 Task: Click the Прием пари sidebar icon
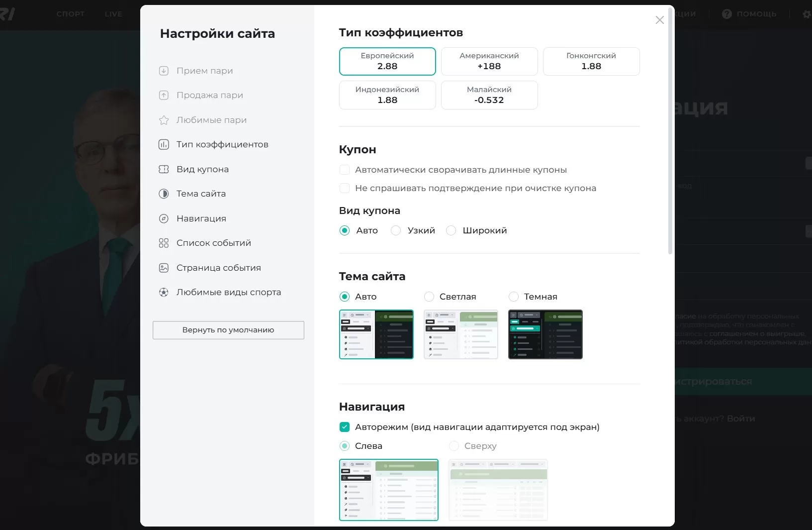164,71
